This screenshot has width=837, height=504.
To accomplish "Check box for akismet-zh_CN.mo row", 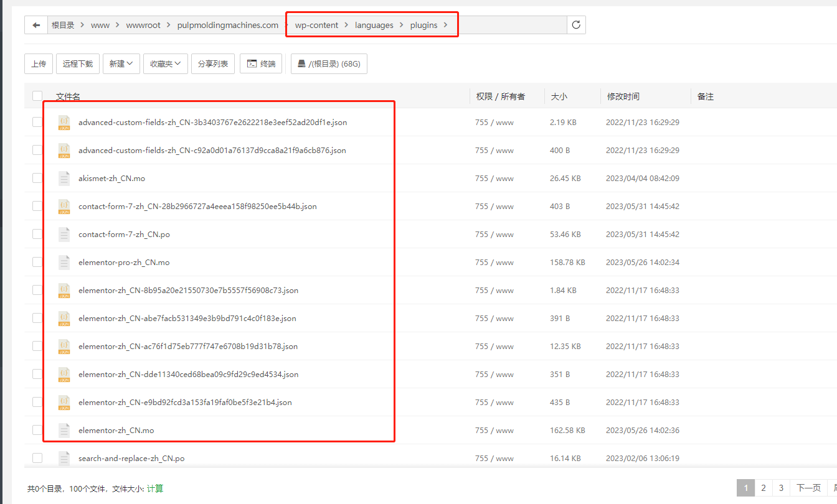I will click(x=37, y=178).
